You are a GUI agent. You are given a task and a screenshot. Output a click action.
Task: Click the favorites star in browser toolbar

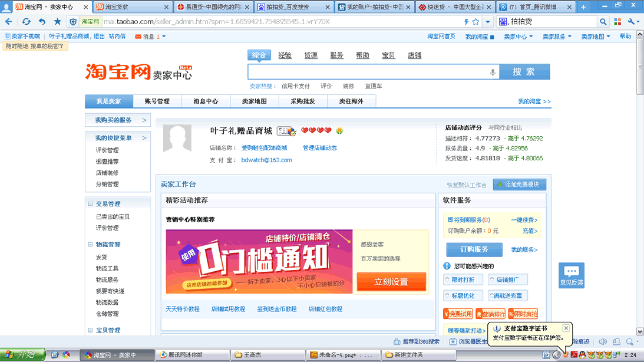tap(57, 22)
